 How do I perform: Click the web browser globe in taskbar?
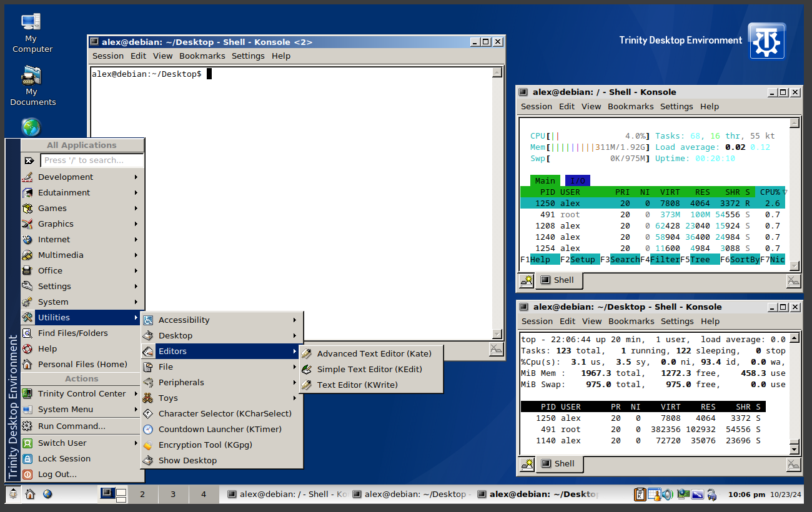tap(47, 494)
